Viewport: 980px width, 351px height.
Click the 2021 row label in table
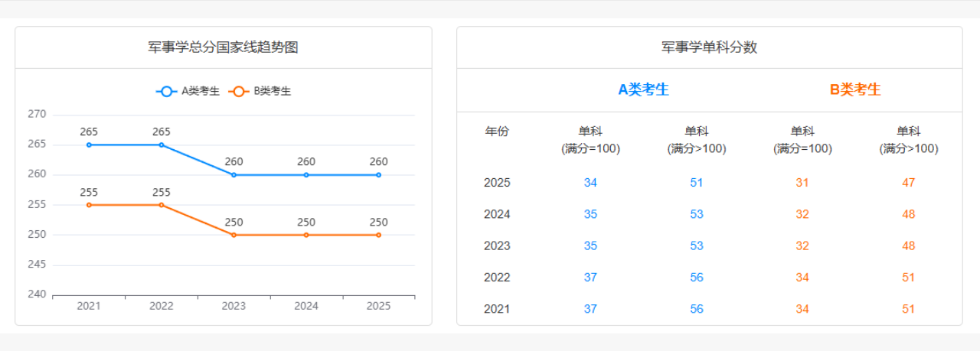[497, 309]
